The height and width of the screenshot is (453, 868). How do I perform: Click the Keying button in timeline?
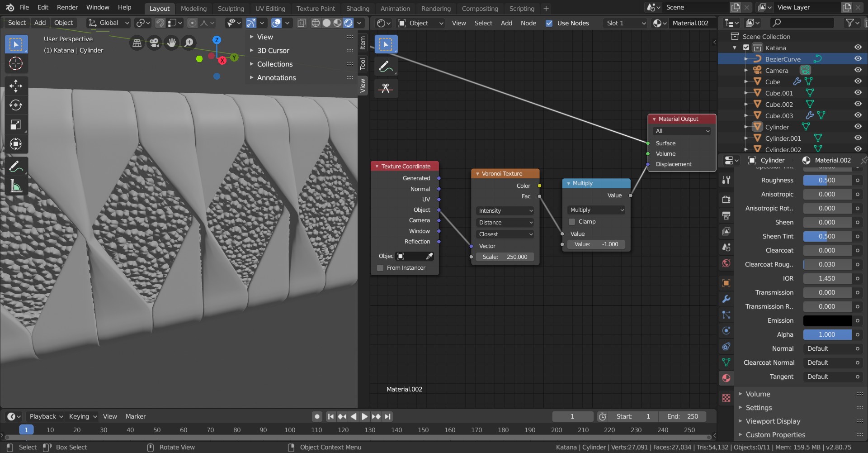[83, 416]
